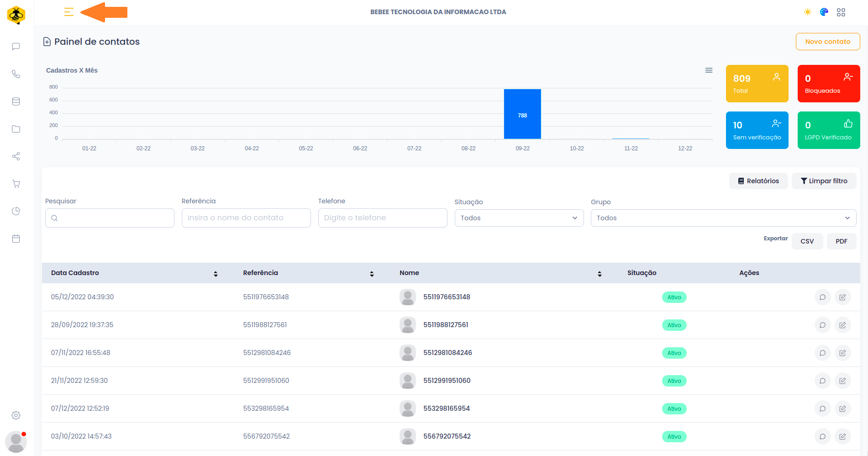Click the Limpar filtro button
Viewport: 868px width, 456px height.
pyautogui.click(x=824, y=181)
